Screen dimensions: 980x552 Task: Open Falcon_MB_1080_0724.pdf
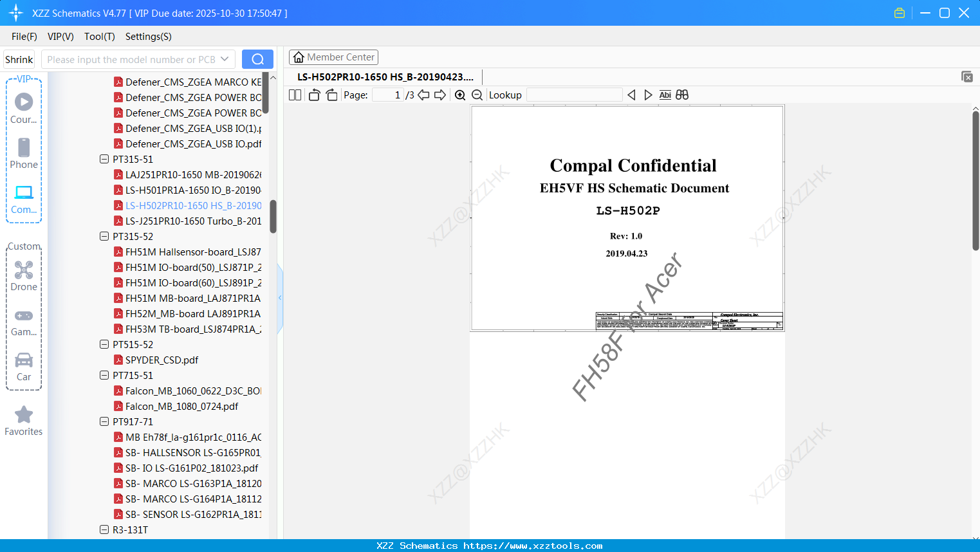pos(176,406)
